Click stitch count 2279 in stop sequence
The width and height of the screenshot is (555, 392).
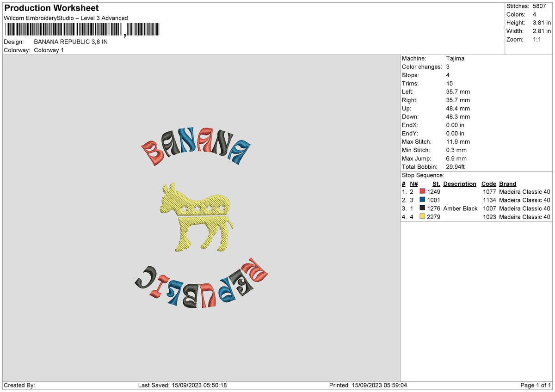[434, 217]
